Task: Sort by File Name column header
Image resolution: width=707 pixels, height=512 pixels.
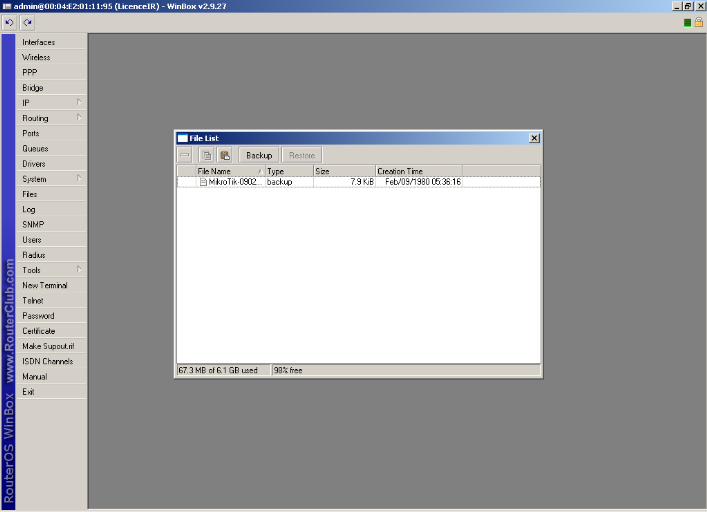Action: pyautogui.click(x=230, y=171)
